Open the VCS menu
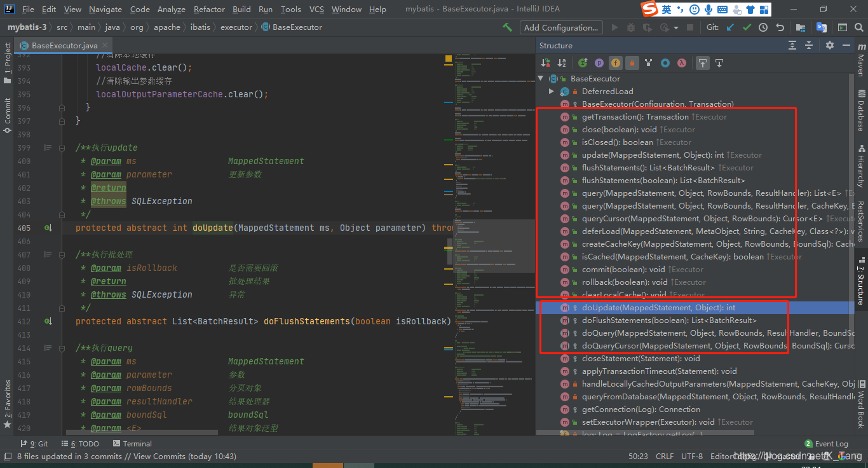This screenshot has width=868, height=468. tap(316, 9)
